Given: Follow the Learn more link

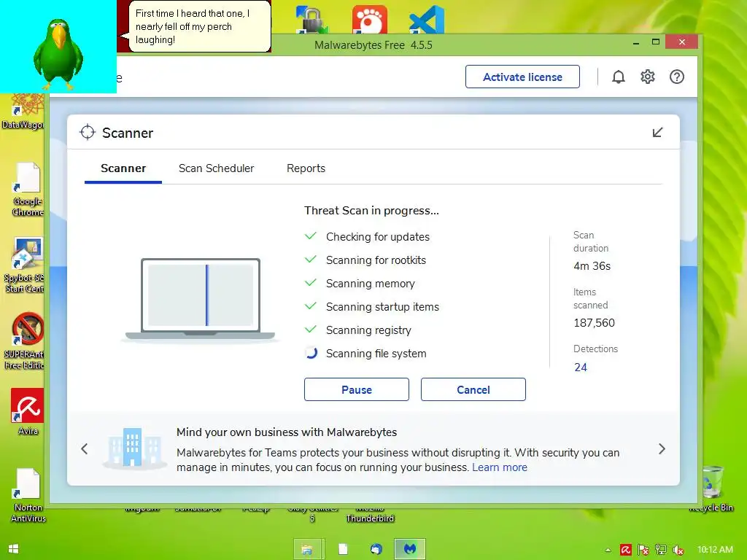Looking at the screenshot, I should click(499, 467).
